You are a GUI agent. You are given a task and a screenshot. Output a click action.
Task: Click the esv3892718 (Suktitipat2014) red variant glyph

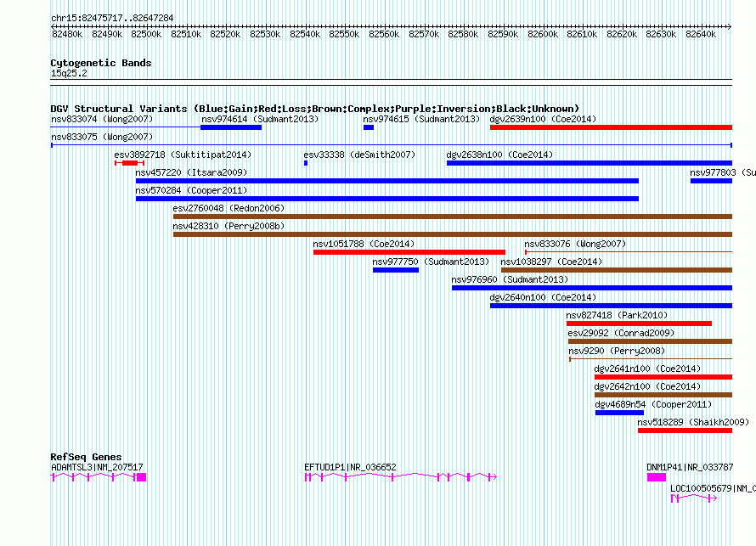point(130,163)
